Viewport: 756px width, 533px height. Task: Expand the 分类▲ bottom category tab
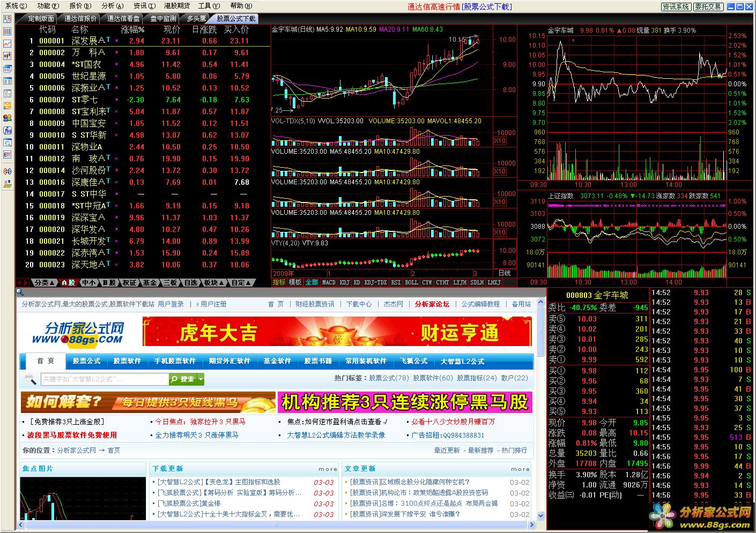coord(44,282)
